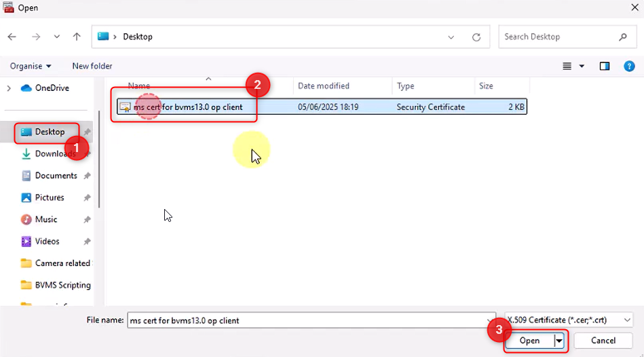Go back using the back arrow

pyautogui.click(x=12, y=37)
